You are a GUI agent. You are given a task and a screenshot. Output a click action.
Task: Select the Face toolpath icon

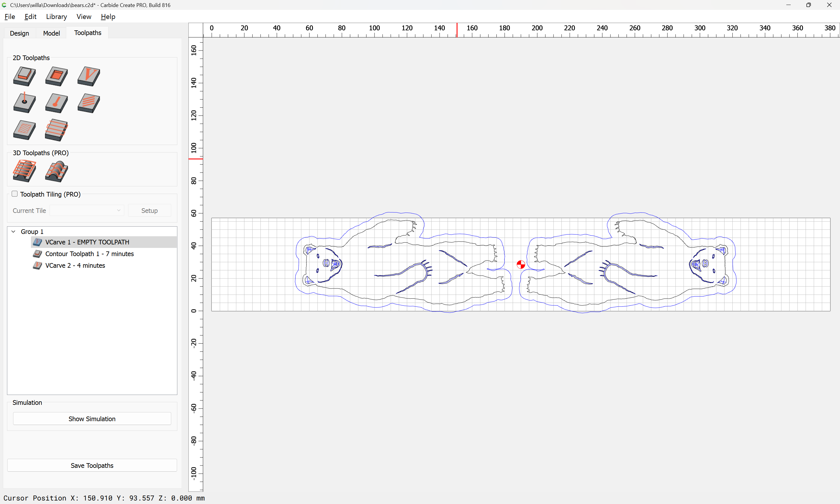pyautogui.click(x=56, y=130)
